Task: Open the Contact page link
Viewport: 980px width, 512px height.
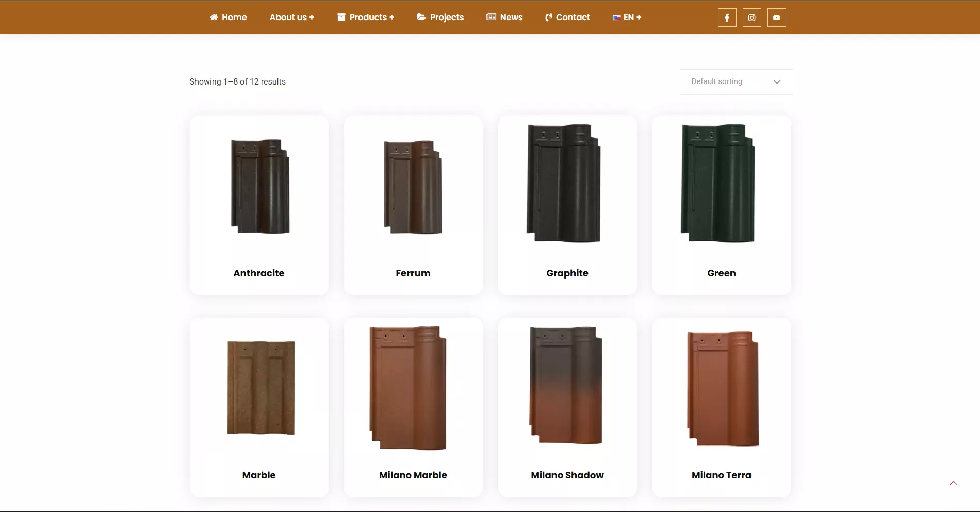Action: [x=567, y=17]
